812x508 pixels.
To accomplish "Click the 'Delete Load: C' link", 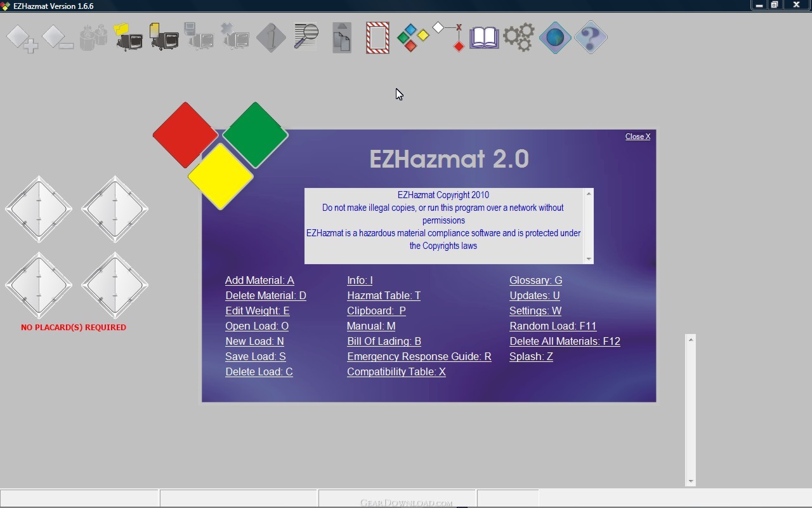I will tap(259, 371).
